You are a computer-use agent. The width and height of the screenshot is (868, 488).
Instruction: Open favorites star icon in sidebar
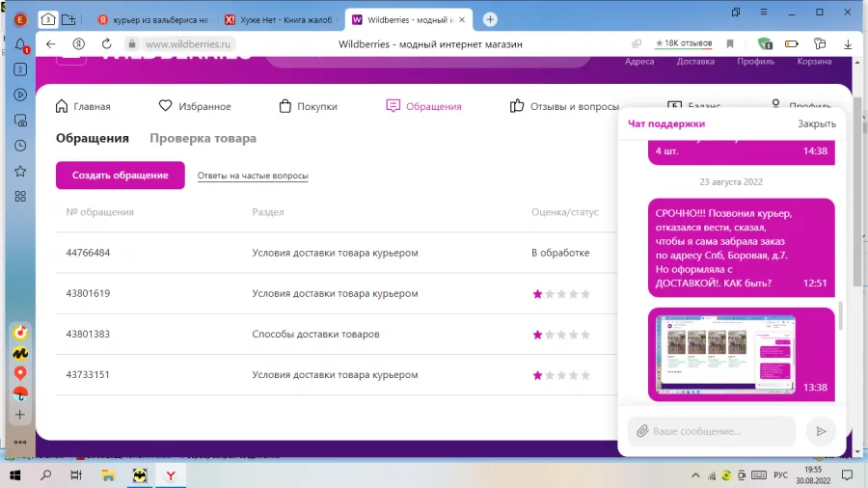[20, 171]
